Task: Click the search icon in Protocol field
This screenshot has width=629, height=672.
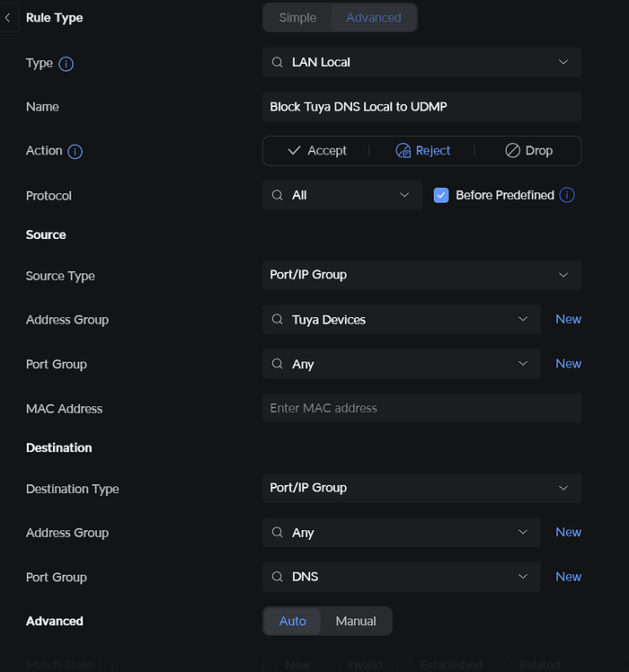Action: (x=278, y=195)
